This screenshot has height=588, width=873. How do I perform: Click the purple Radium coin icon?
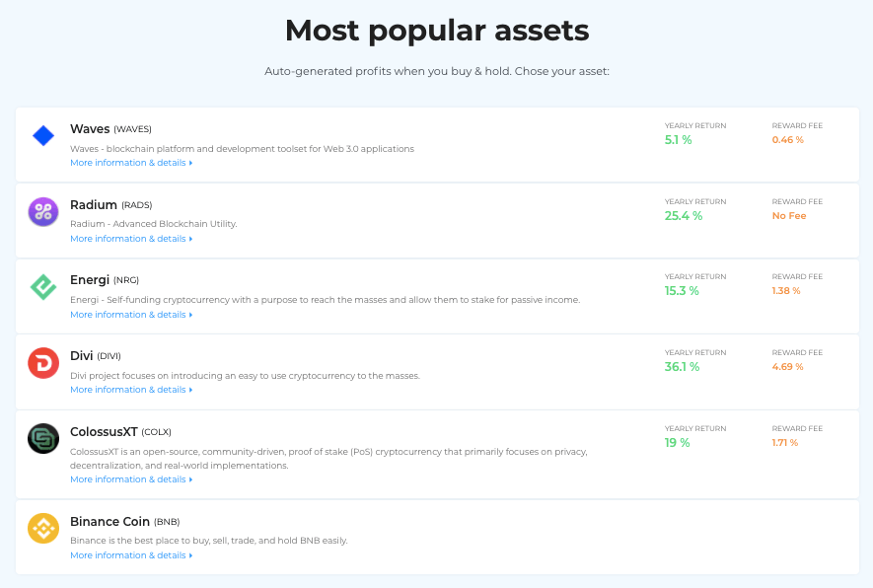pyautogui.click(x=43, y=211)
